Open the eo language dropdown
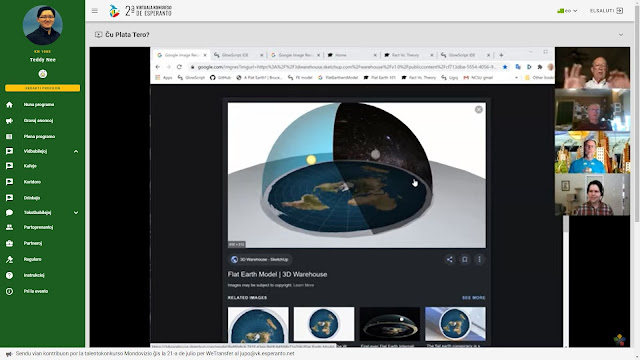Screen dimensions: 640x360 point(567,11)
